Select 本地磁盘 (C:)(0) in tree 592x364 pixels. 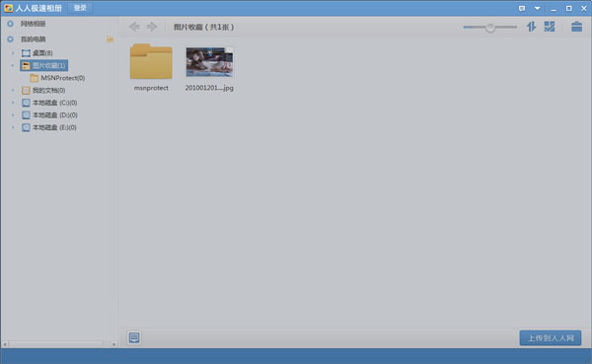pos(54,103)
